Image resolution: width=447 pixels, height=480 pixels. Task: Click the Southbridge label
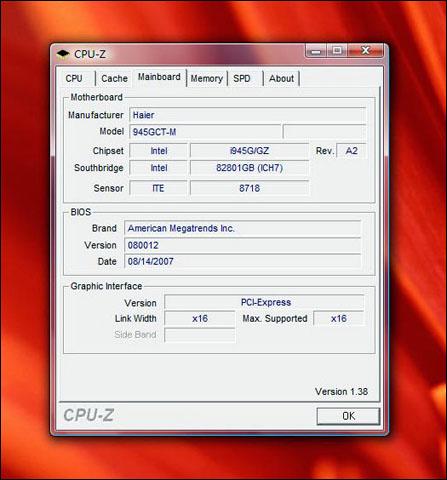(x=99, y=168)
